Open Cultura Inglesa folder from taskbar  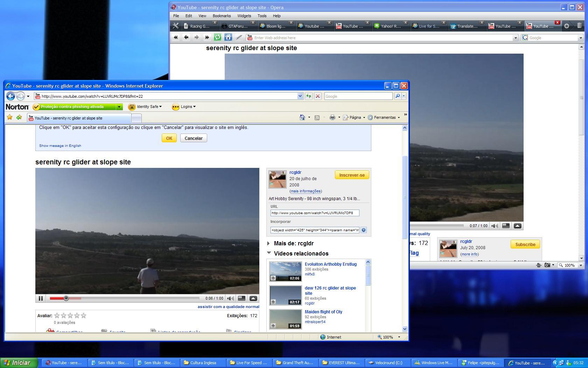pyautogui.click(x=203, y=363)
